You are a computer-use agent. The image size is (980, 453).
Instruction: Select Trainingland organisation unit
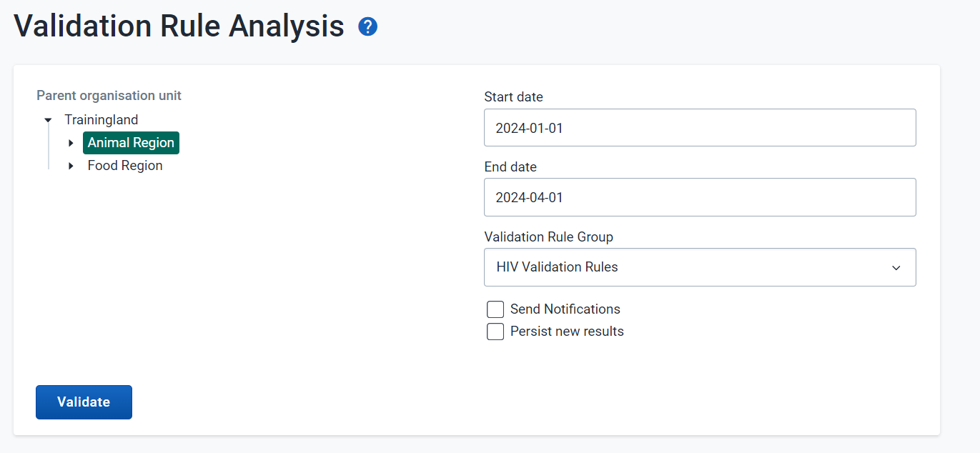pyautogui.click(x=102, y=120)
